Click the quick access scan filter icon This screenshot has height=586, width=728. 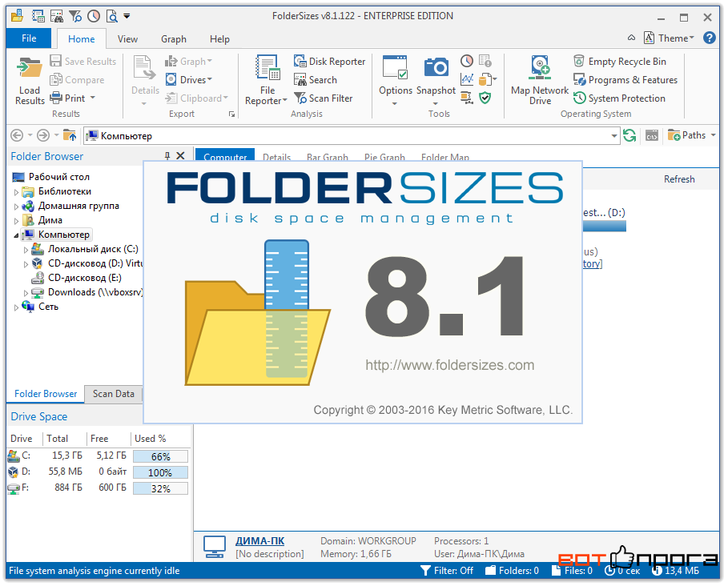(75, 16)
